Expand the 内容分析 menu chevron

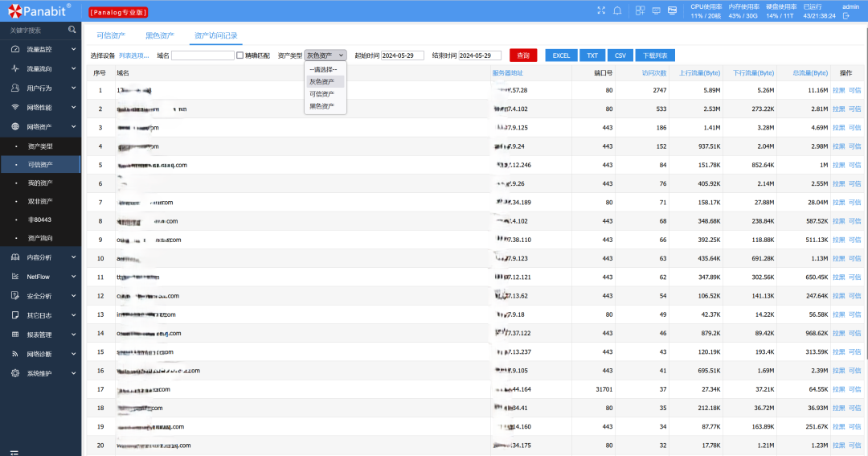click(x=74, y=257)
